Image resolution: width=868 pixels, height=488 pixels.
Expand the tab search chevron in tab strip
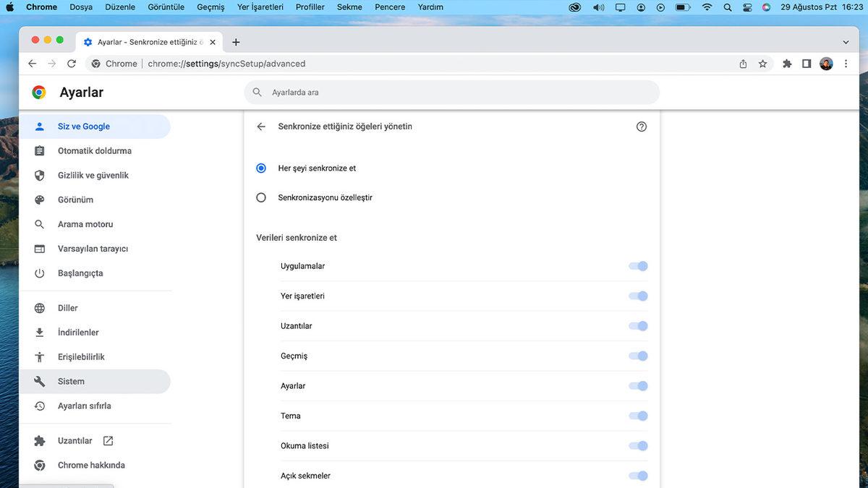pos(846,42)
